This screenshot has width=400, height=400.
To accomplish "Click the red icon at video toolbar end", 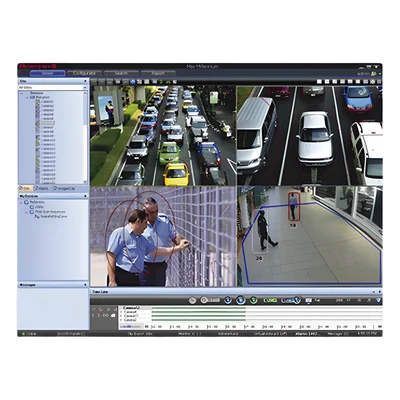I will point(174,82).
